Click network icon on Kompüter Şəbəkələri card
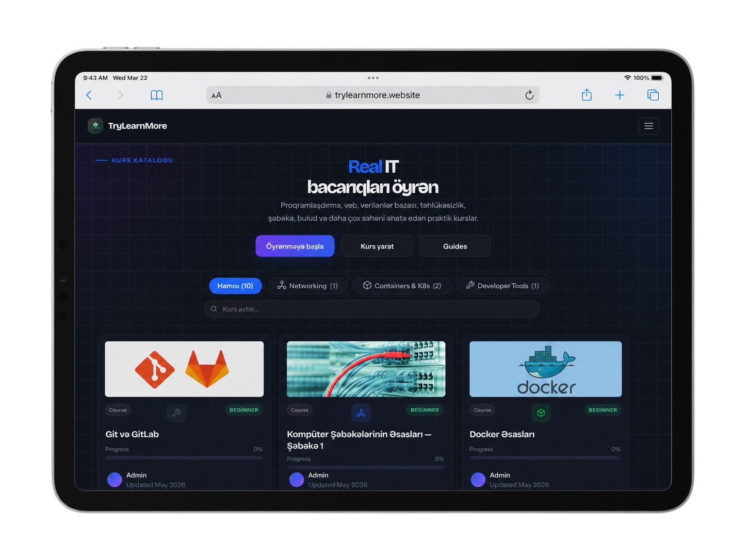Viewport: 747px width, 560px height. (x=361, y=413)
